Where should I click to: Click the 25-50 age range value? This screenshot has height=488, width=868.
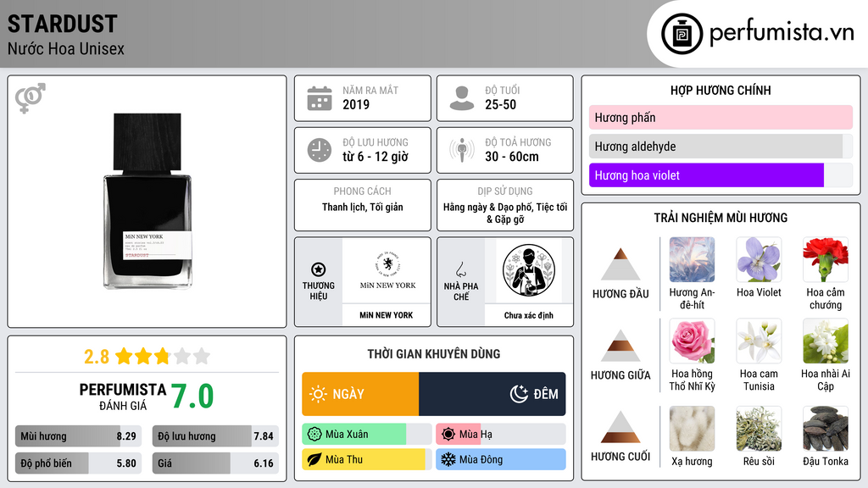tap(500, 104)
